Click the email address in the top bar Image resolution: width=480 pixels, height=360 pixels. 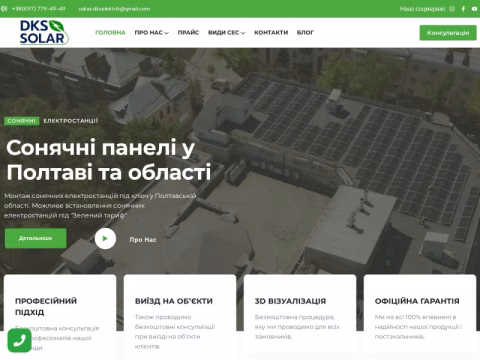click(114, 9)
